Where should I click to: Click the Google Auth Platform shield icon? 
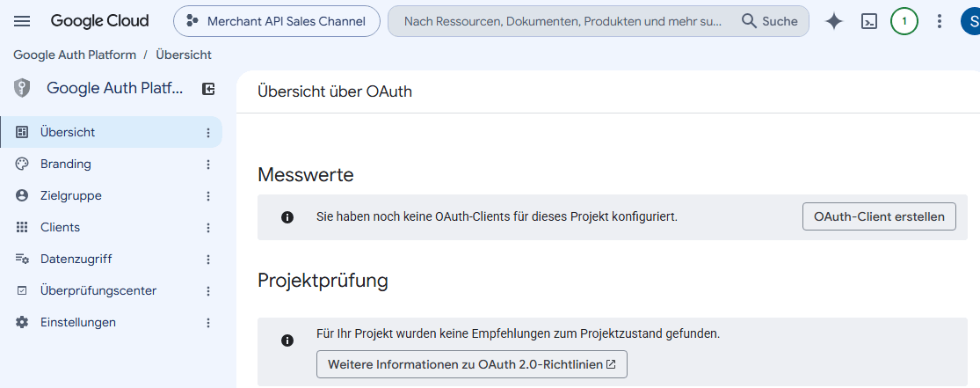(x=22, y=89)
